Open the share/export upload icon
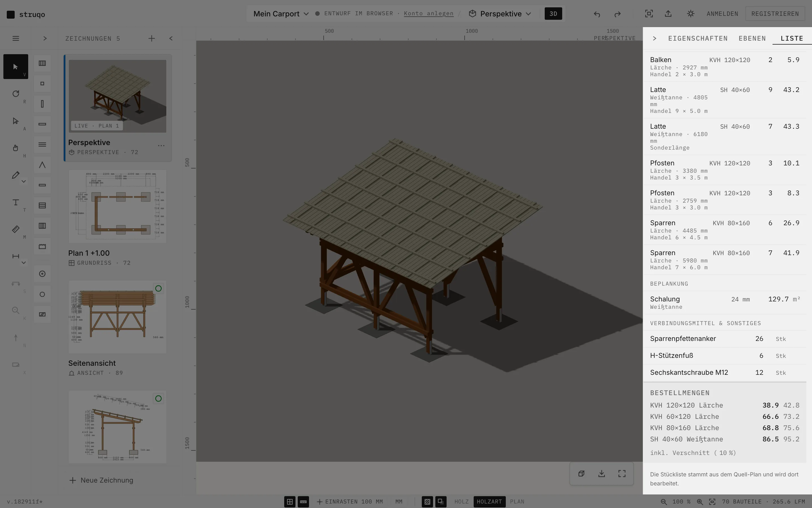Viewport: 812px width, 508px height. (668, 14)
